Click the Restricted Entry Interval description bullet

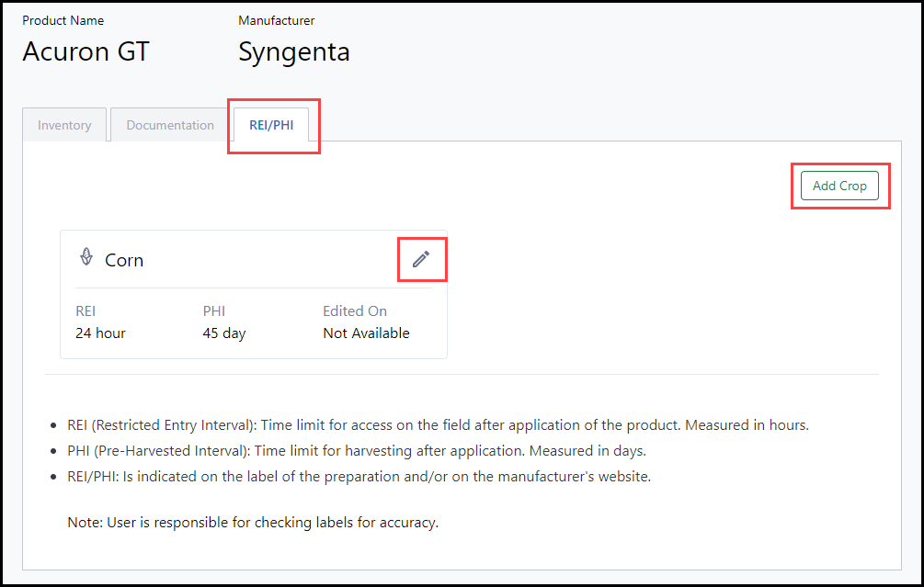point(438,425)
